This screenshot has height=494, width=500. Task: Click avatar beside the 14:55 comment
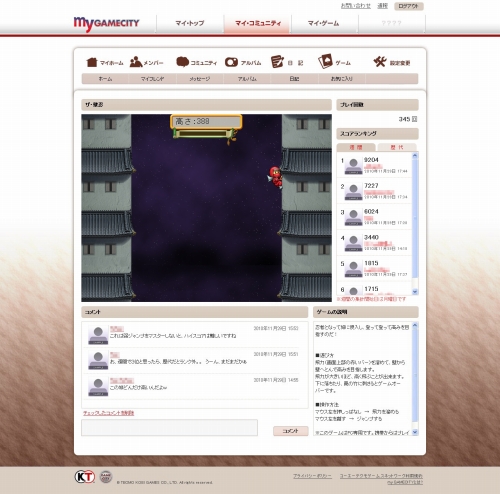[98, 387]
